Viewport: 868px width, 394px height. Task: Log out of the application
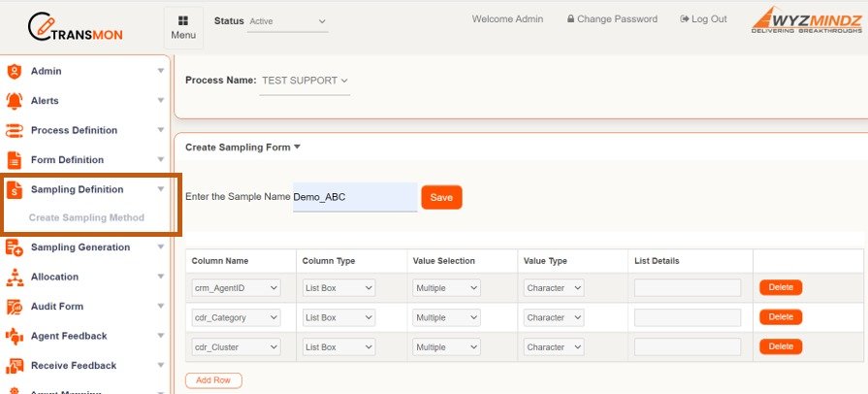tap(703, 19)
